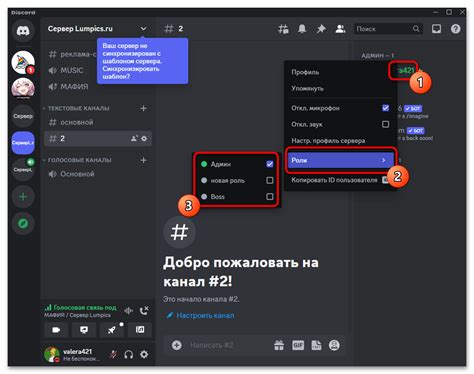
Task: Toggle Откл. звук checkbox
Action: tap(385, 124)
